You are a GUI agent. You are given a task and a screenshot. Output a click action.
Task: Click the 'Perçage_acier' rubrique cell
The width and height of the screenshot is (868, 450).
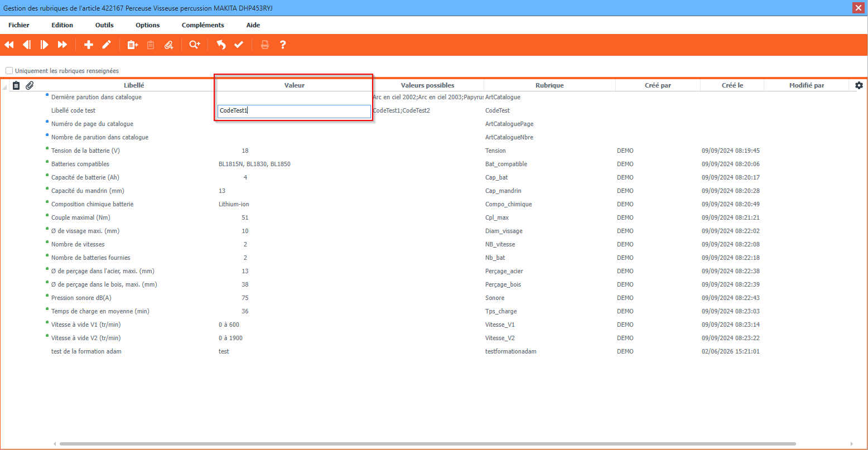point(504,271)
